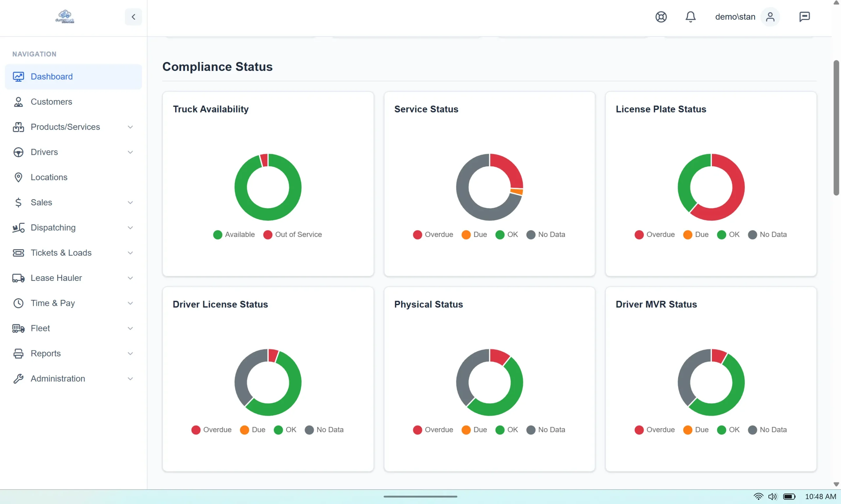Select the Locations pin icon
Screen dimensions: 841x504
(18, 177)
